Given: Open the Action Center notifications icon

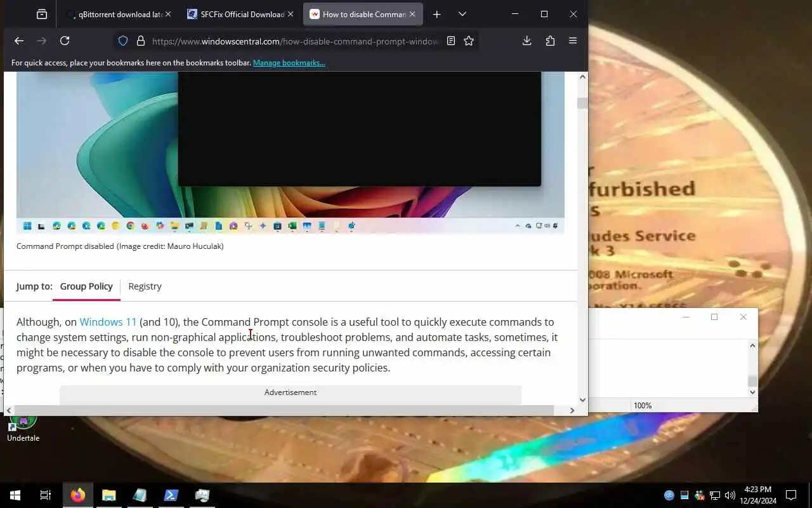Looking at the screenshot, I should tap(791, 495).
